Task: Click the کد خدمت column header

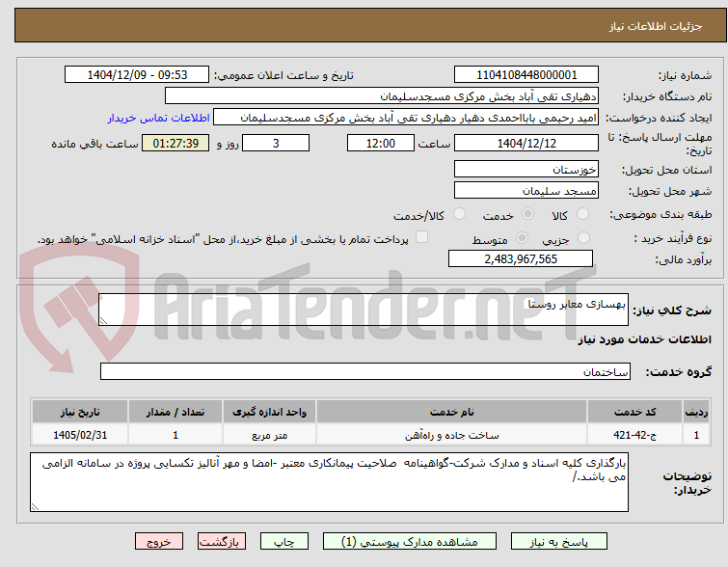Action: pyautogui.click(x=634, y=412)
